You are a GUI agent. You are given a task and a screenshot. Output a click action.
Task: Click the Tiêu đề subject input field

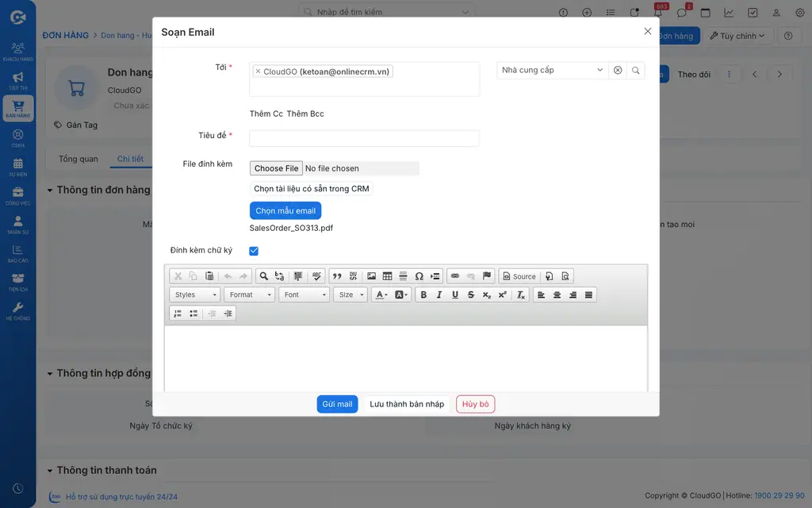tap(365, 138)
